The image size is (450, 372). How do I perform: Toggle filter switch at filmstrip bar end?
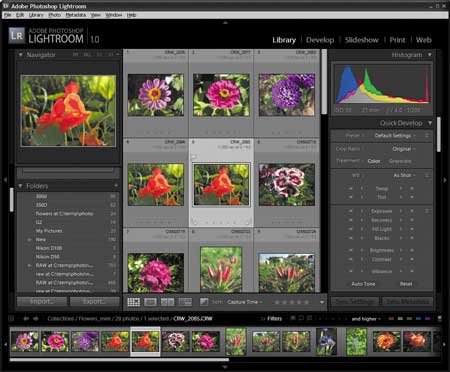click(440, 319)
